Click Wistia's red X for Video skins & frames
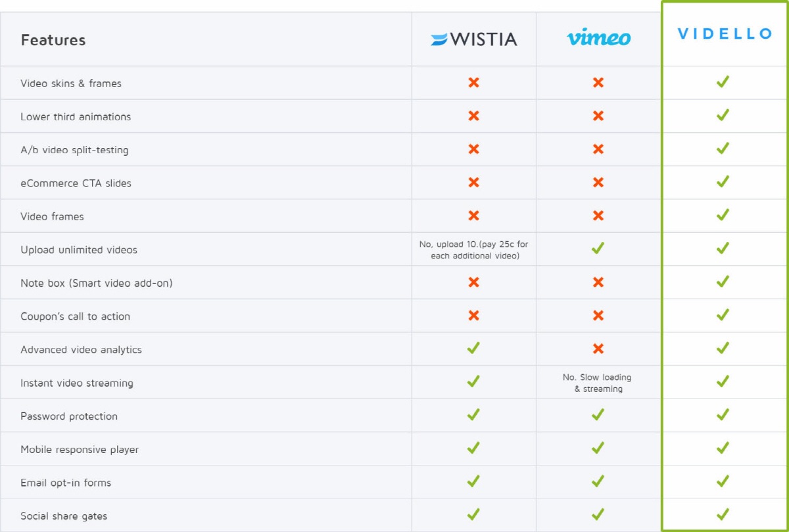The height and width of the screenshot is (532, 789). (473, 82)
